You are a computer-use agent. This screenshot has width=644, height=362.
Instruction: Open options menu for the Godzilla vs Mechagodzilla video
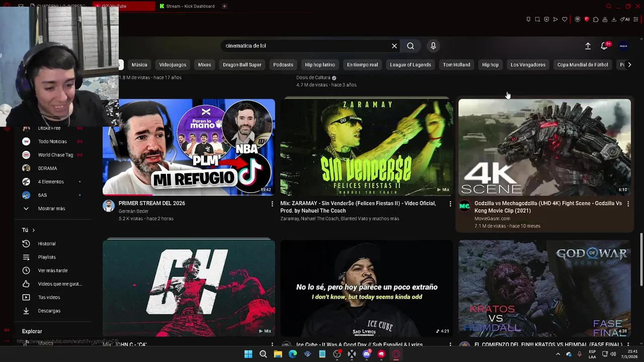pos(628,204)
